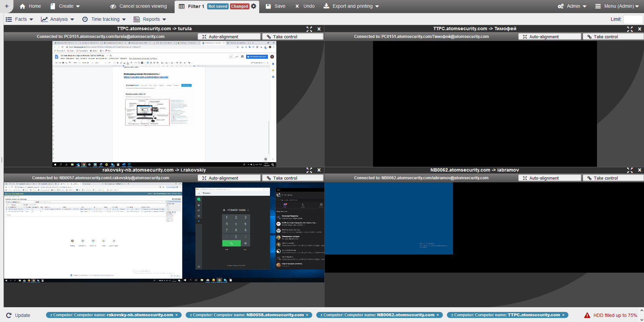
Task: Toggle Auto-alignment for iabramov screen
Action: (550, 178)
